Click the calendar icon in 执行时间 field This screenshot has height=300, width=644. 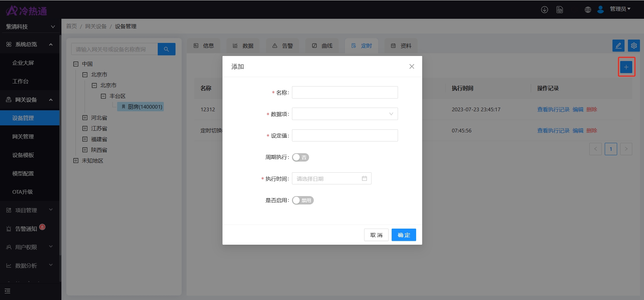(x=364, y=179)
